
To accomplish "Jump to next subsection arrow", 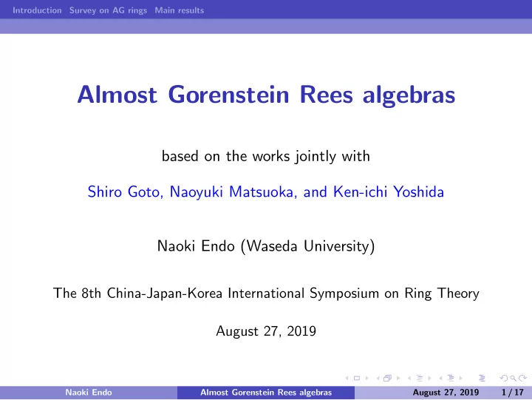I will coord(429,378).
